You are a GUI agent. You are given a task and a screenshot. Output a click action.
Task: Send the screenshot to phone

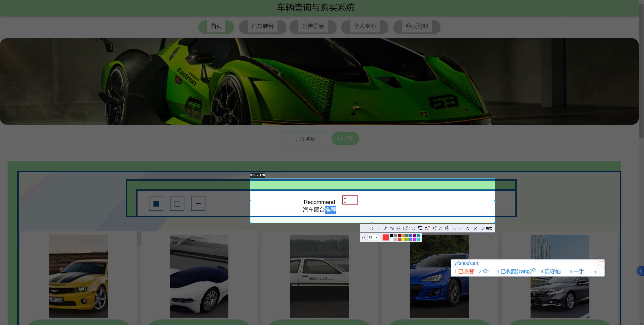pos(461,228)
